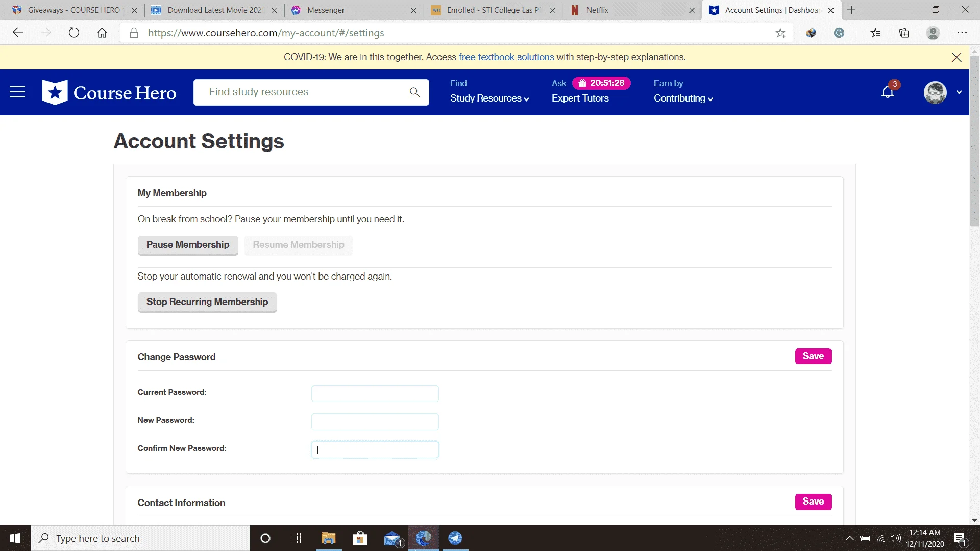Screen dimensions: 980x551
Task: Click the volume speaker icon
Action: tap(895, 538)
